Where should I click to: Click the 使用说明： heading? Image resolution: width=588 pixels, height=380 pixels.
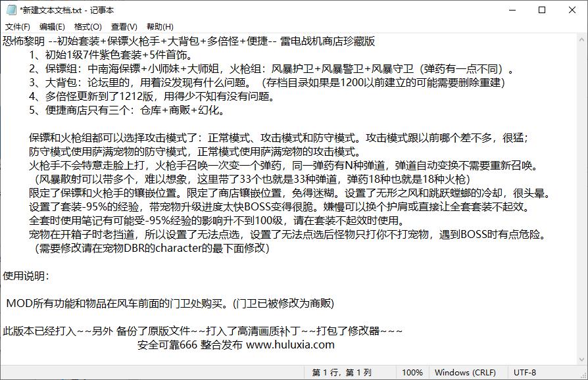click(26, 276)
